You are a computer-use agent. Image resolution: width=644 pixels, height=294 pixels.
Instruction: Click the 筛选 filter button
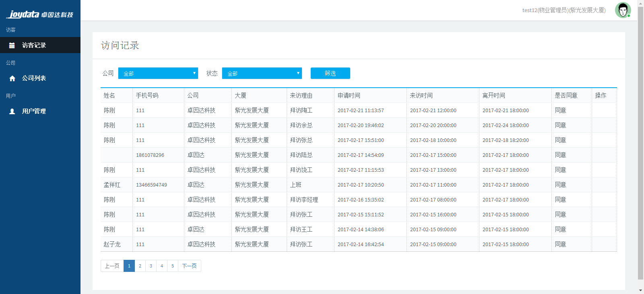tap(330, 73)
